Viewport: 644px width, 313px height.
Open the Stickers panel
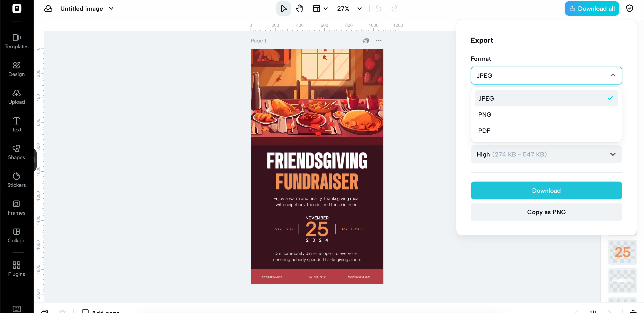click(x=17, y=180)
